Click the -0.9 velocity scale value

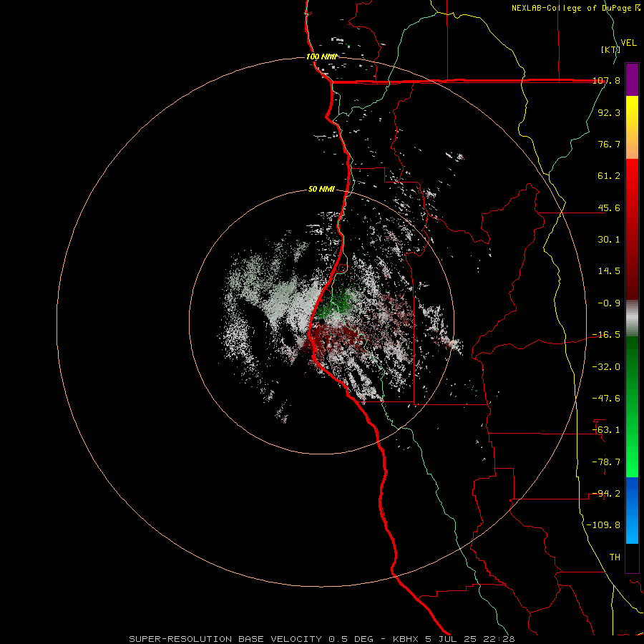(609, 303)
